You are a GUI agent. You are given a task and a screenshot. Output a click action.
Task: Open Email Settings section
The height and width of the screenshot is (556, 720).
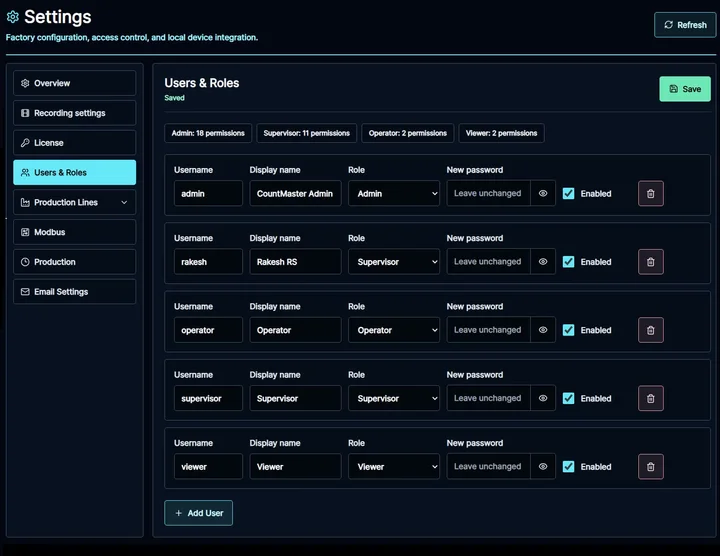coord(74,292)
